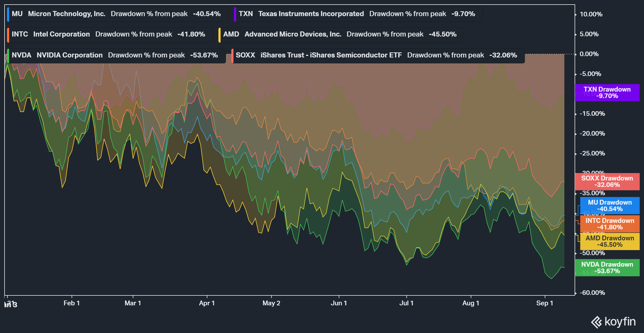
Task: Click the AMD Advanced Micro Devices legend entry
Action: coord(341,35)
